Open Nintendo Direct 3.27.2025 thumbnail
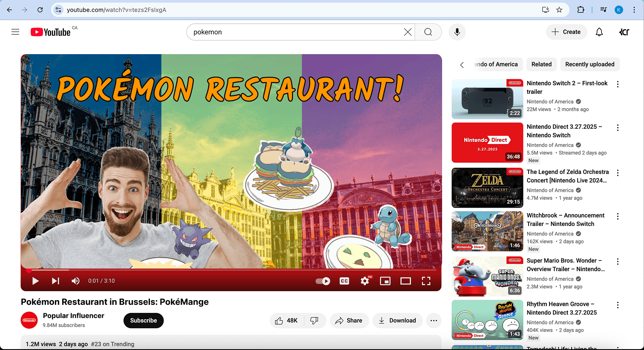The width and height of the screenshot is (644, 350). point(487,142)
